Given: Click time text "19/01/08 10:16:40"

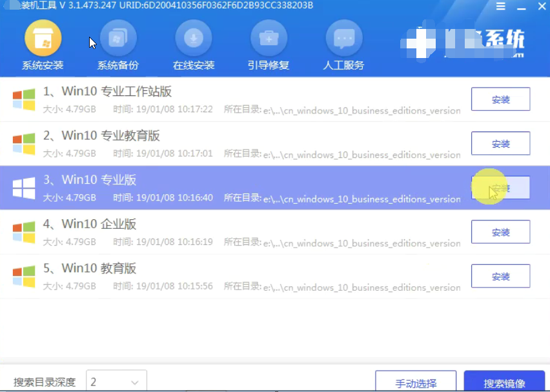Looking at the screenshot, I should coord(174,197).
